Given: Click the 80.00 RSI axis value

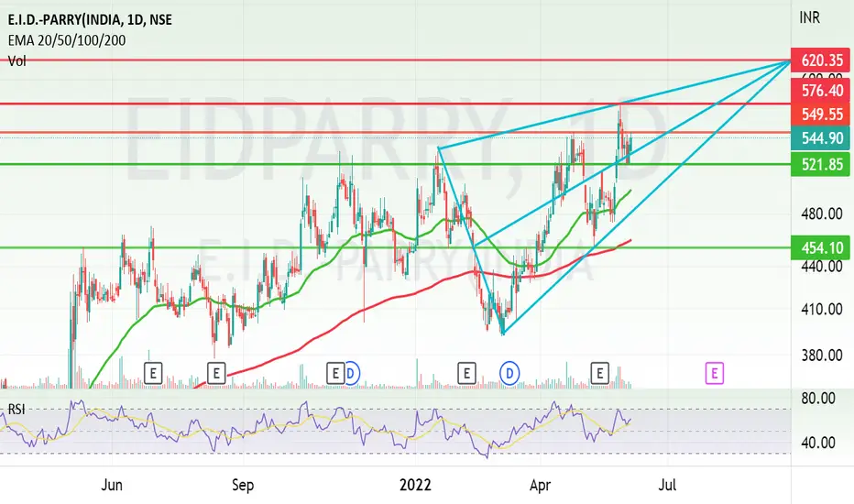Looking at the screenshot, I should click(818, 399).
